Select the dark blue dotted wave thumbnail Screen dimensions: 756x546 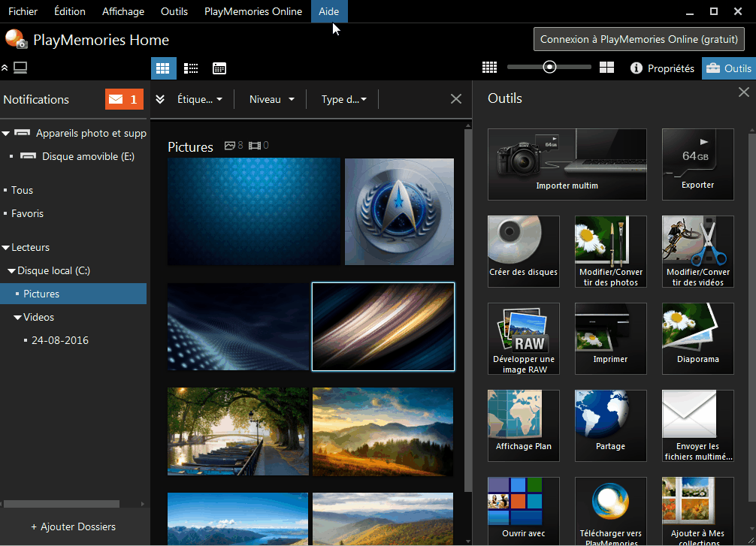[238, 327]
